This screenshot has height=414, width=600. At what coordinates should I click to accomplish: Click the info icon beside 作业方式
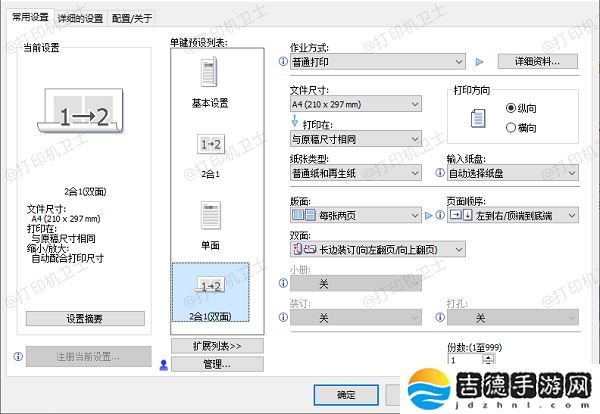(x=283, y=61)
